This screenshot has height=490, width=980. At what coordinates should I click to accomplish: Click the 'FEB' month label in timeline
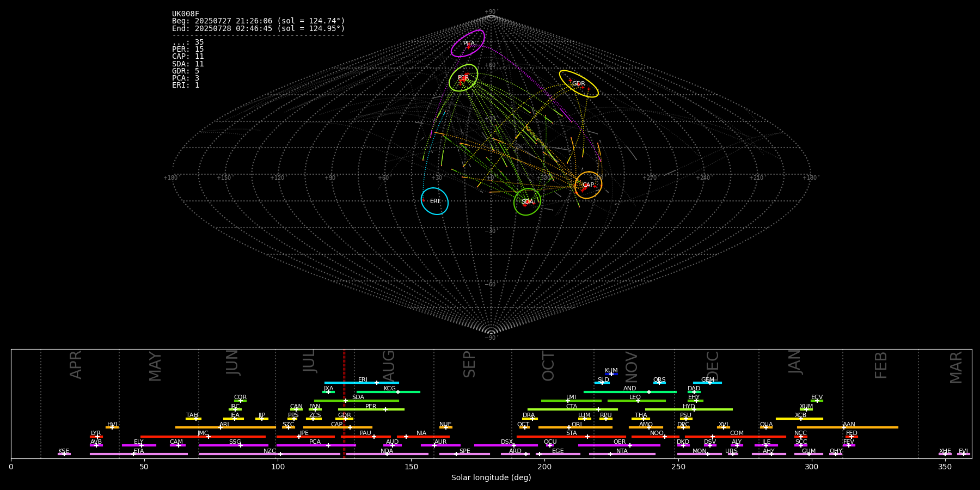click(x=881, y=365)
